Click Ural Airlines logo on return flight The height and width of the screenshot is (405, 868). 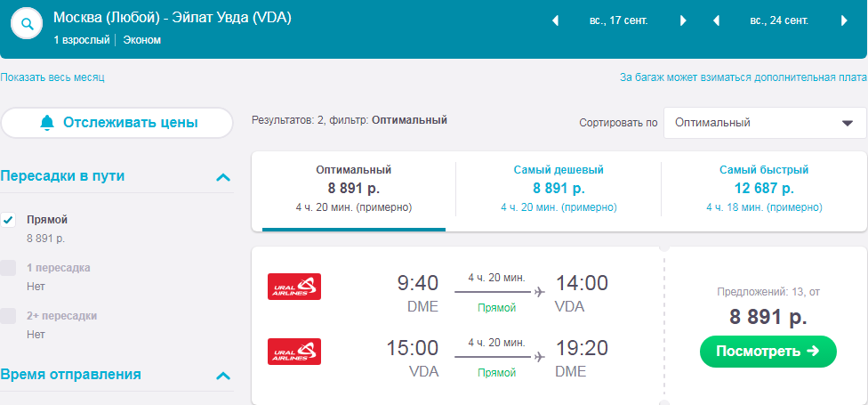(x=294, y=352)
